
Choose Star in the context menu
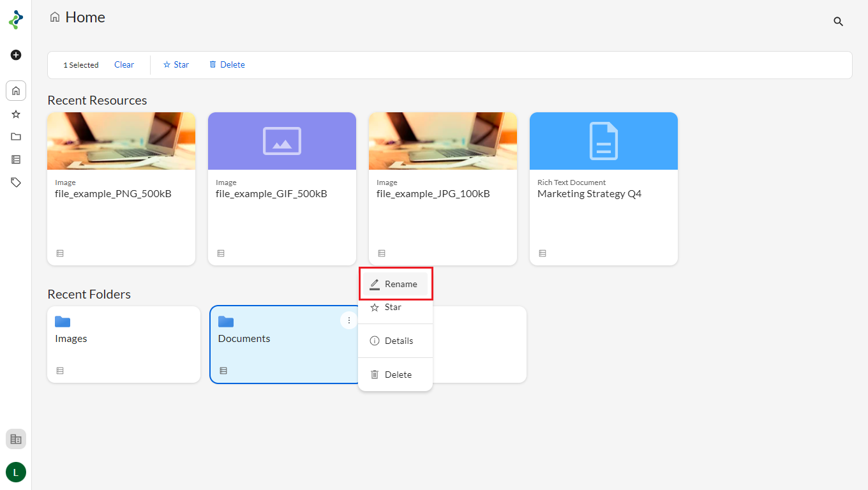393,307
